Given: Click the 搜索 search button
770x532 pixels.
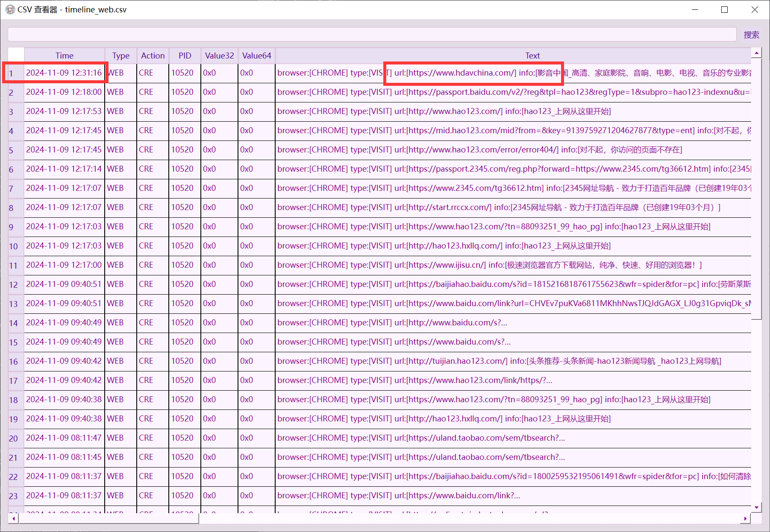Looking at the screenshot, I should 751,35.
